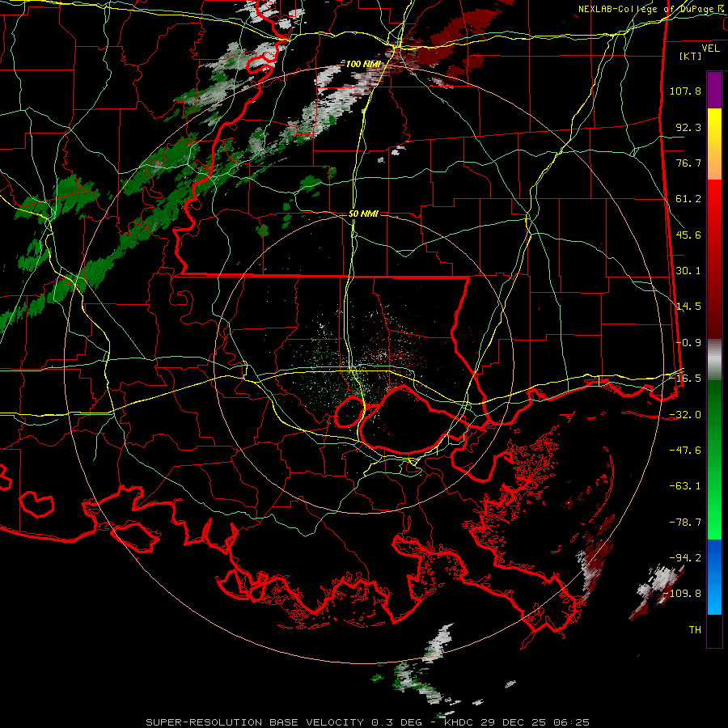Click the -63.1 legend value

pyautogui.click(x=685, y=486)
